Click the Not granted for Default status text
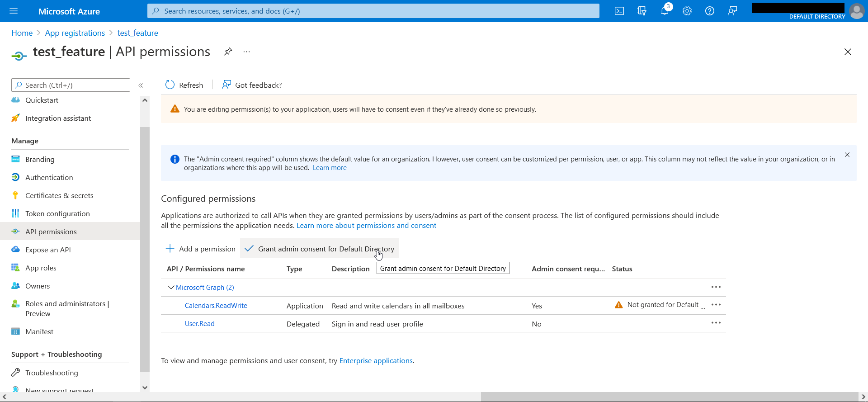This screenshot has width=868, height=402. pyautogui.click(x=666, y=305)
